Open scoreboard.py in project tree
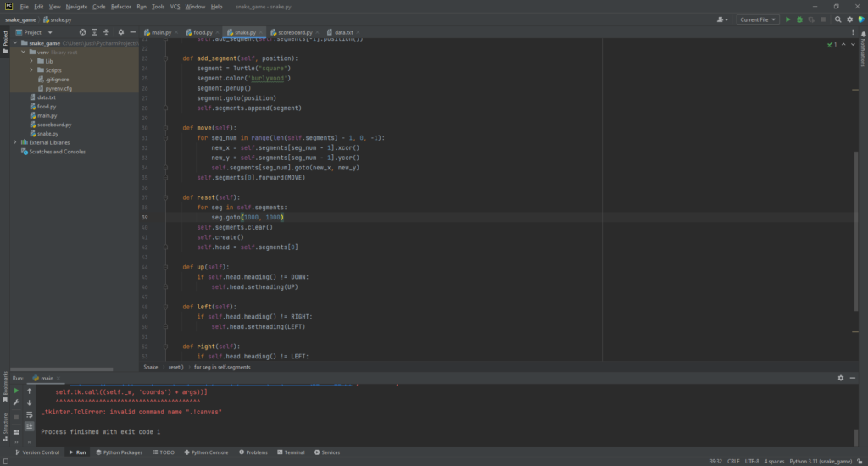Image resolution: width=868 pixels, height=466 pixels. click(53, 125)
